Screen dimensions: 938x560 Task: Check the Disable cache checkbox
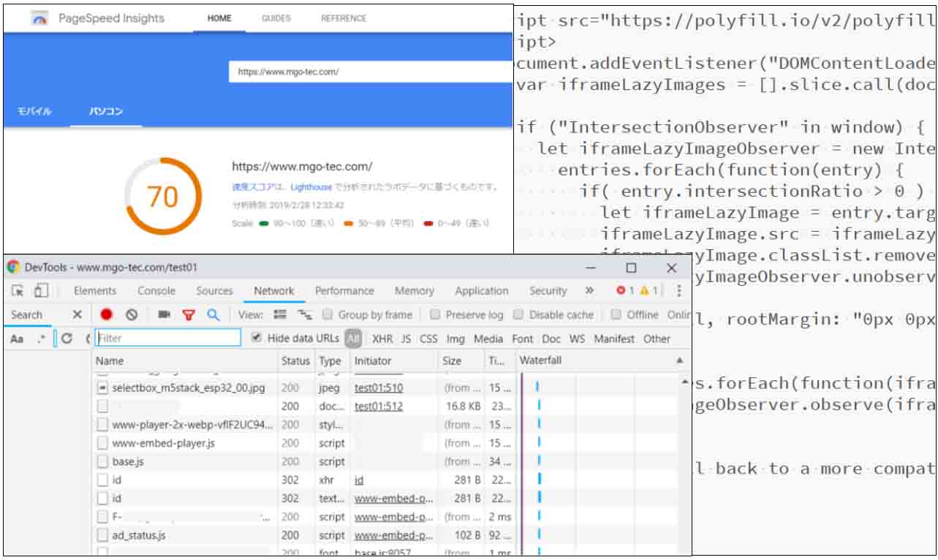pos(518,315)
